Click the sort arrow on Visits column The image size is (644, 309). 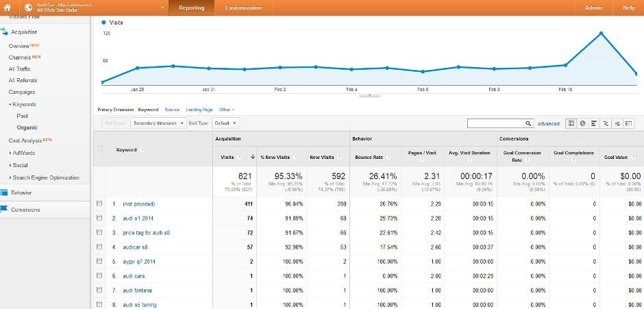[x=253, y=157]
